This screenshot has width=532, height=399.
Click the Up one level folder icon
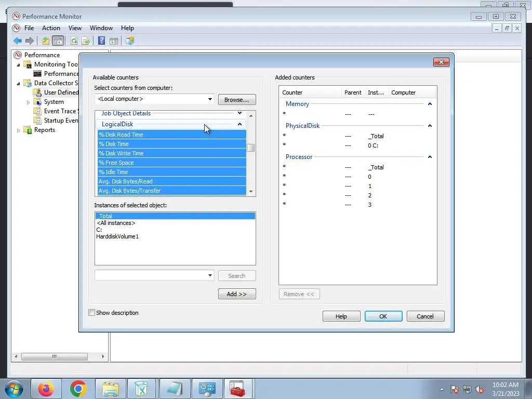(46, 41)
